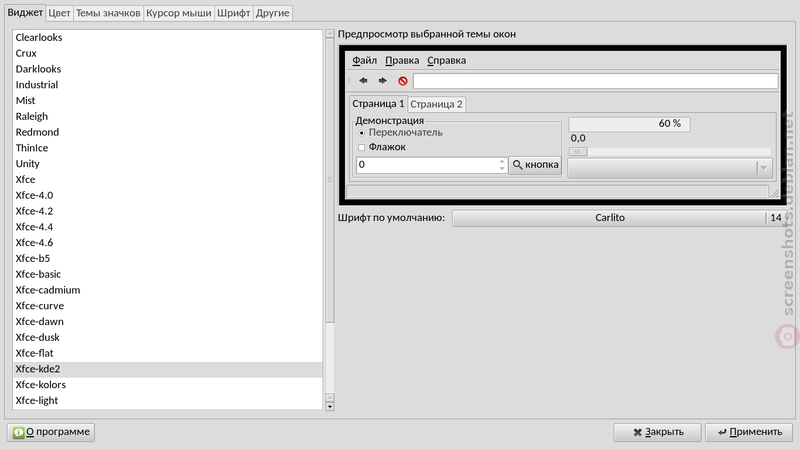Screen dimensions: 800x449
Task: Click the highlighted Xfce-kde2 theme
Action: point(168,369)
